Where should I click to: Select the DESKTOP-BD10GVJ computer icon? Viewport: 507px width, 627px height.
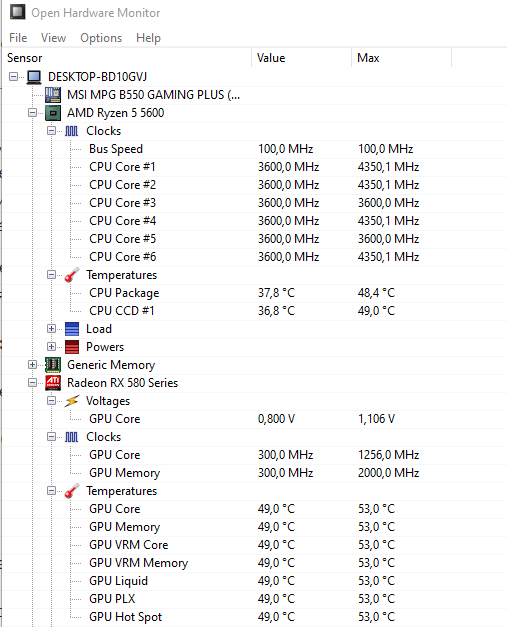click(x=34, y=77)
